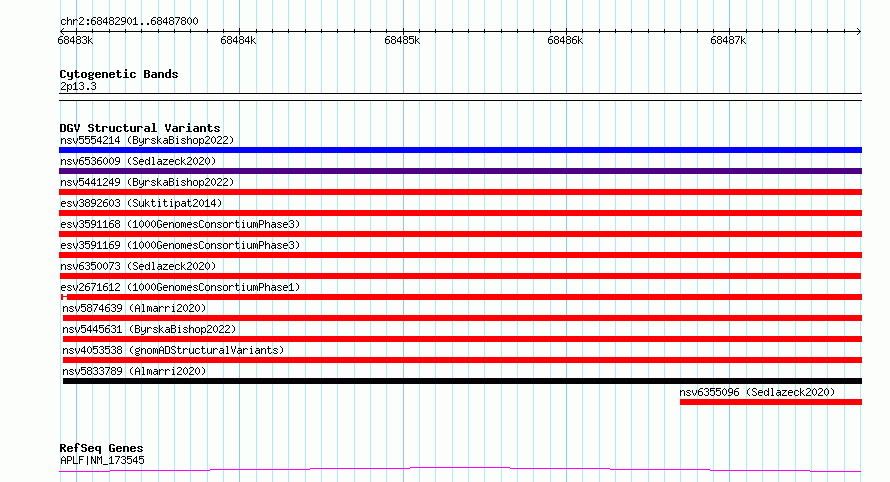Screen dimensions: 890x482
Task: Click the nsv5874639 (Almarri2020) variant label
Action: [x=134, y=308]
